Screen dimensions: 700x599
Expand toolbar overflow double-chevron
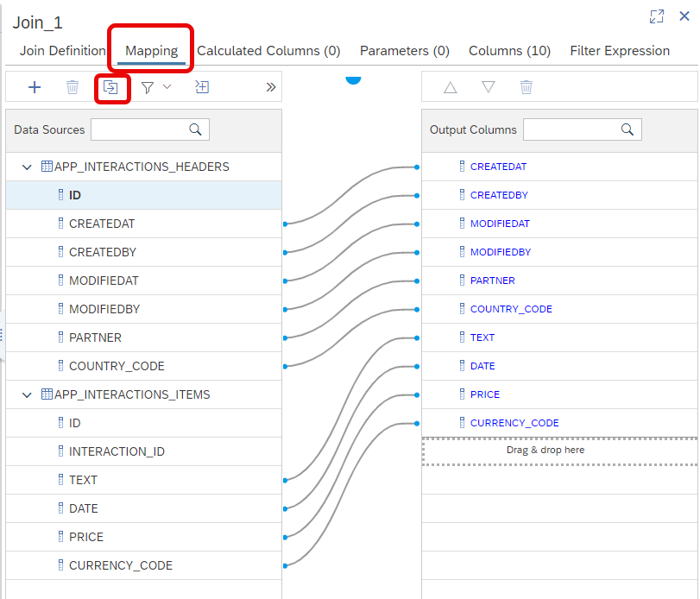point(270,87)
